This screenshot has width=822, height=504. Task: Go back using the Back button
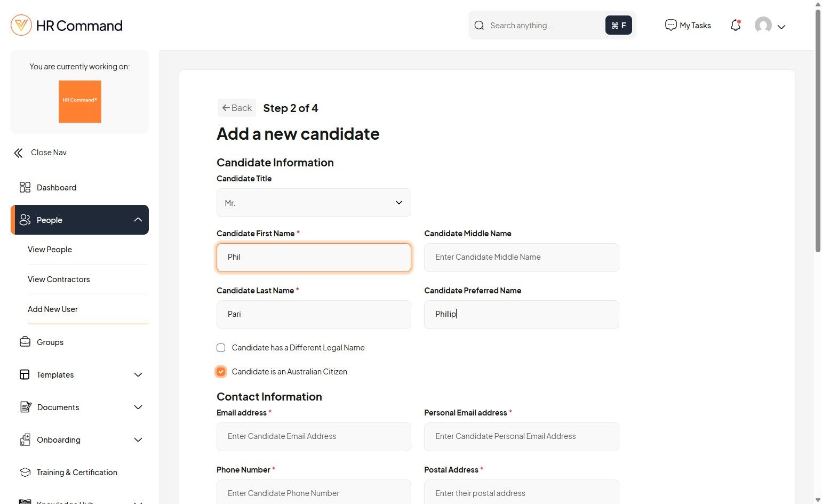[237, 108]
